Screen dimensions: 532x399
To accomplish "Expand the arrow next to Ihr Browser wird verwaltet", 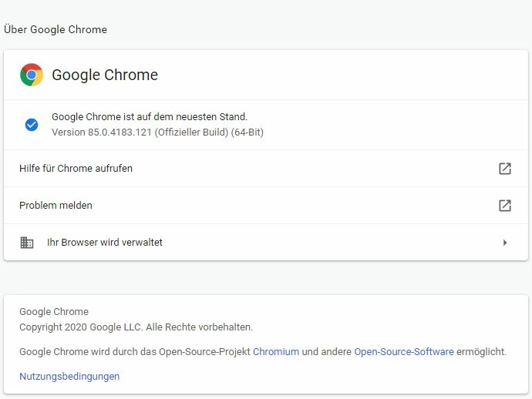I will (x=505, y=243).
